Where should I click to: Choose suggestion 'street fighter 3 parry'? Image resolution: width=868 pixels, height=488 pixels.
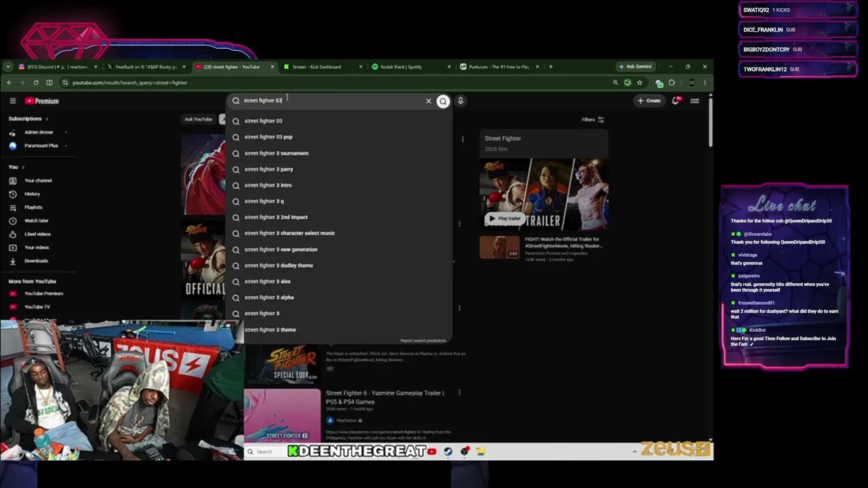click(339, 169)
